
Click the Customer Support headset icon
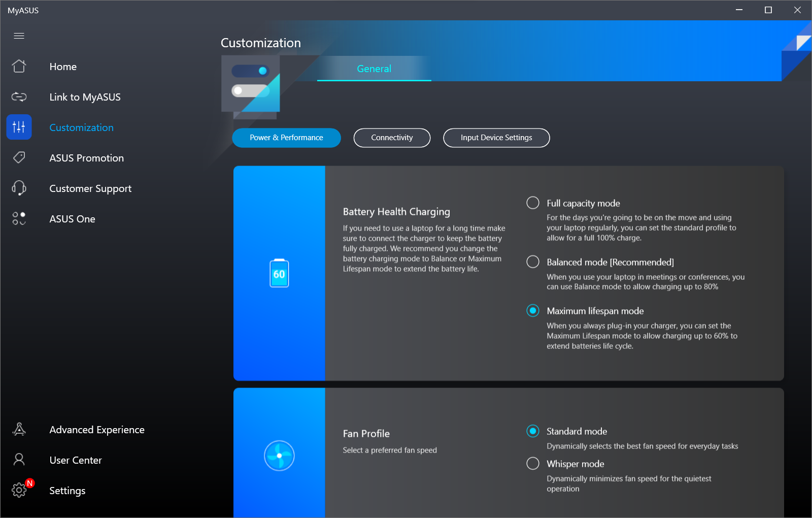coord(19,188)
